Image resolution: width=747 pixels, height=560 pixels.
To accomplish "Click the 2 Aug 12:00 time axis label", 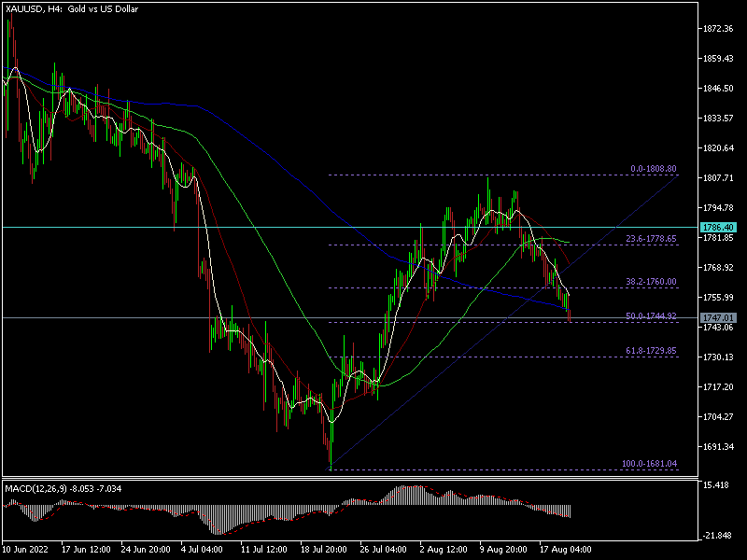I will (444, 549).
